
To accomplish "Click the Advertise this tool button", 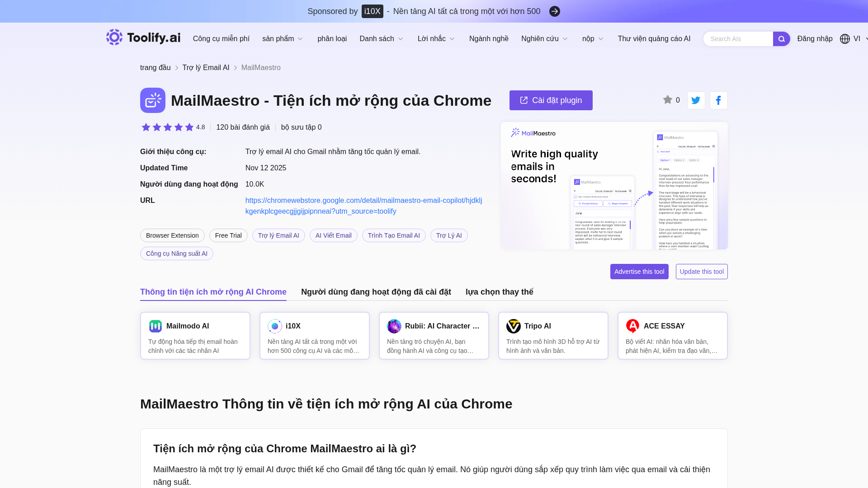I will coord(639,272).
